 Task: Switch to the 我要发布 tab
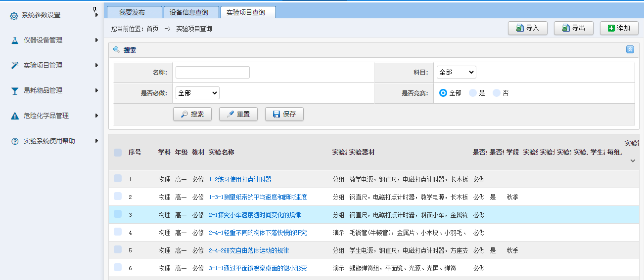[132, 12]
